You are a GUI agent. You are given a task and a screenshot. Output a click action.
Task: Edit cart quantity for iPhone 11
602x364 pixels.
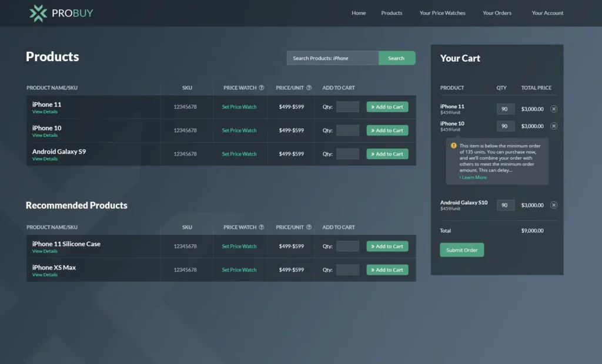pyautogui.click(x=505, y=109)
